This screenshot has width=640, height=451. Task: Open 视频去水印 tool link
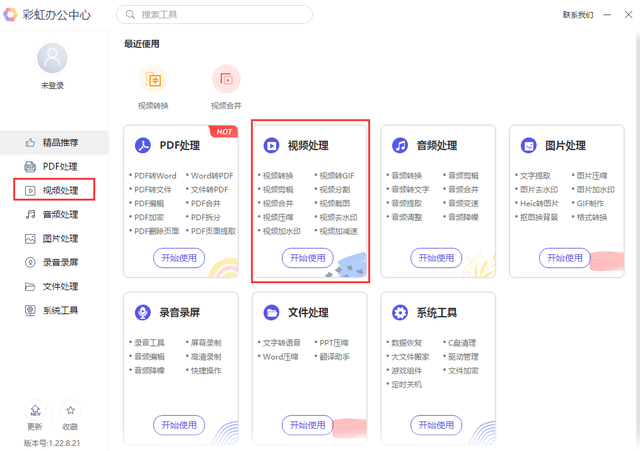pyautogui.click(x=338, y=218)
